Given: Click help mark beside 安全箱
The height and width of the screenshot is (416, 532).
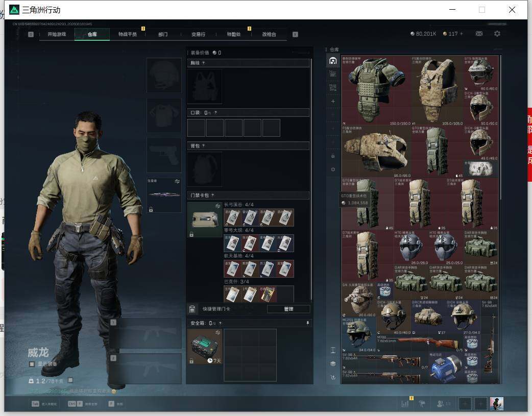Looking at the screenshot, I should coord(220,324).
